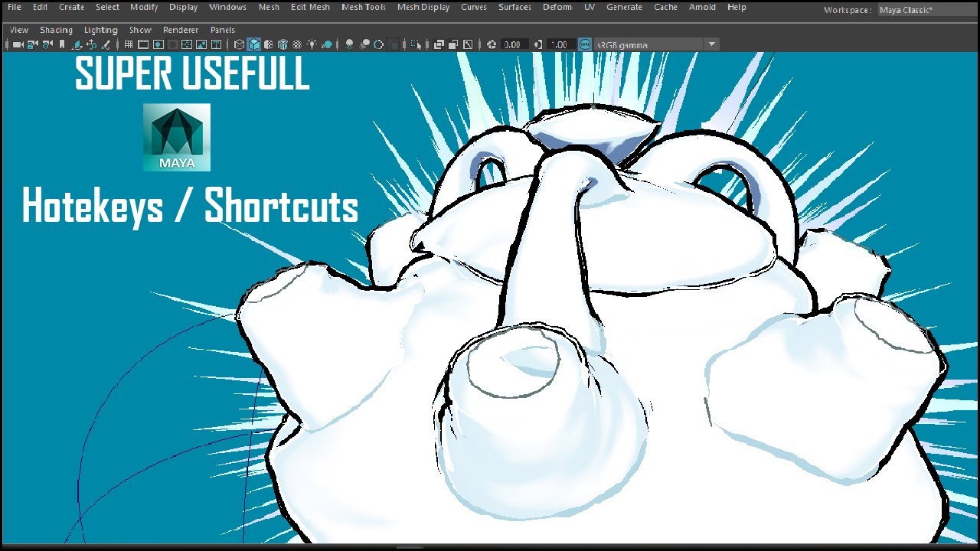The width and height of the screenshot is (980, 551).
Task: Toggle Use All Lights bulb icon
Action: tap(312, 44)
